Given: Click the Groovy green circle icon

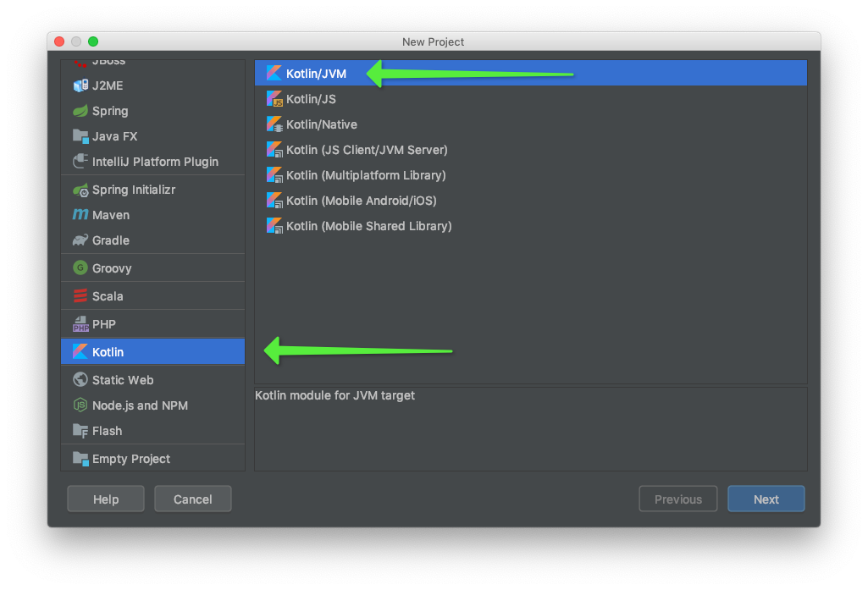Looking at the screenshot, I should tap(80, 268).
